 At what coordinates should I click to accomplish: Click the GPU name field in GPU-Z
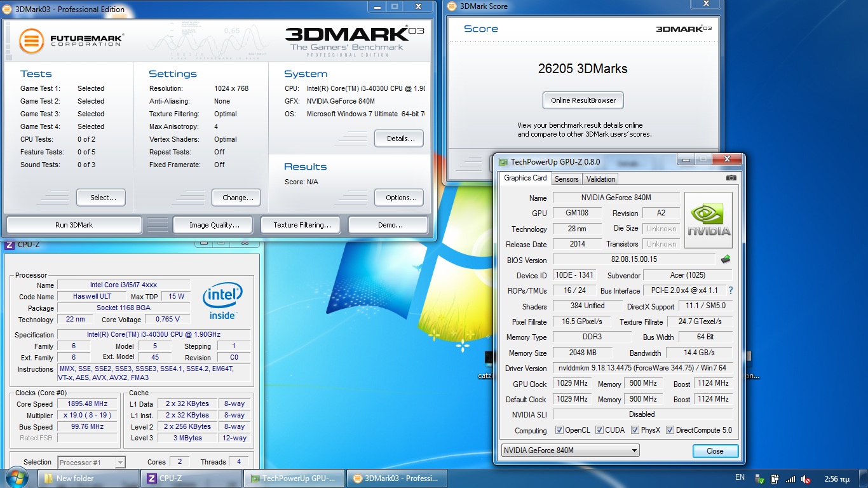click(616, 198)
